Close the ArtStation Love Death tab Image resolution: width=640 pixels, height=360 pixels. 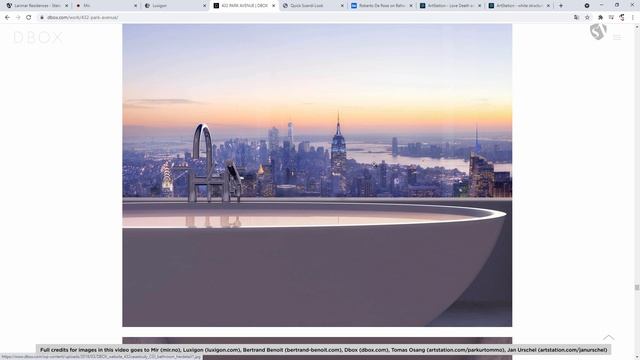click(480, 6)
